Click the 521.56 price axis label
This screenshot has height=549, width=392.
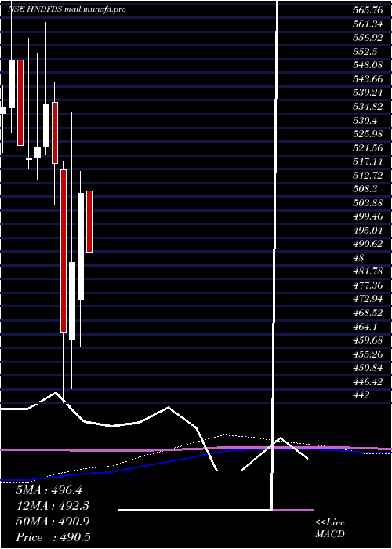click(x=368, y=147)
